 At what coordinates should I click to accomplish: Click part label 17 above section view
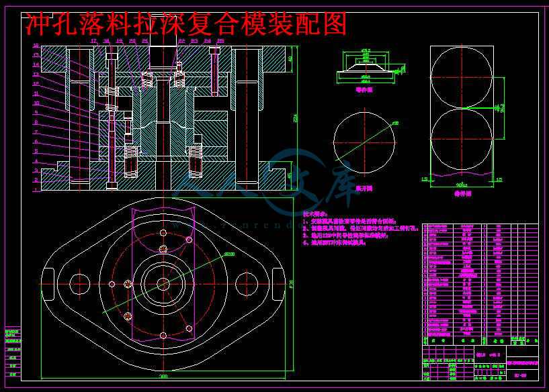[x=93, y=41]
